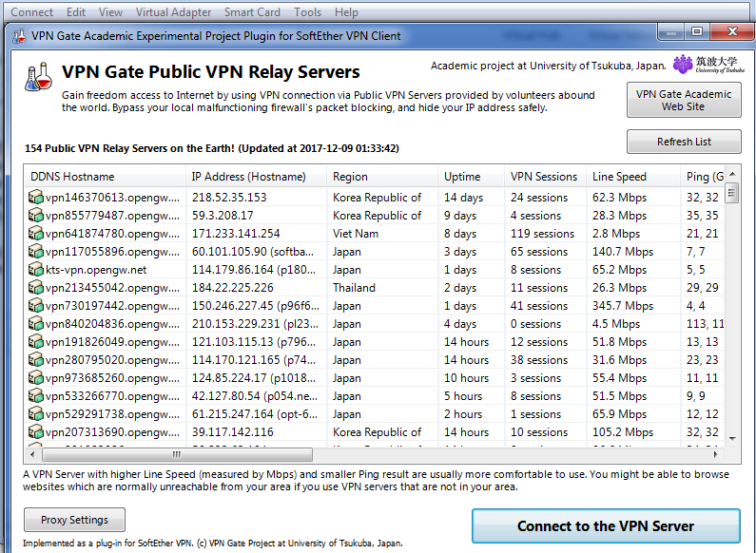
Task: Click server icon for vpn146370613 row
Action: click(36, 198)
